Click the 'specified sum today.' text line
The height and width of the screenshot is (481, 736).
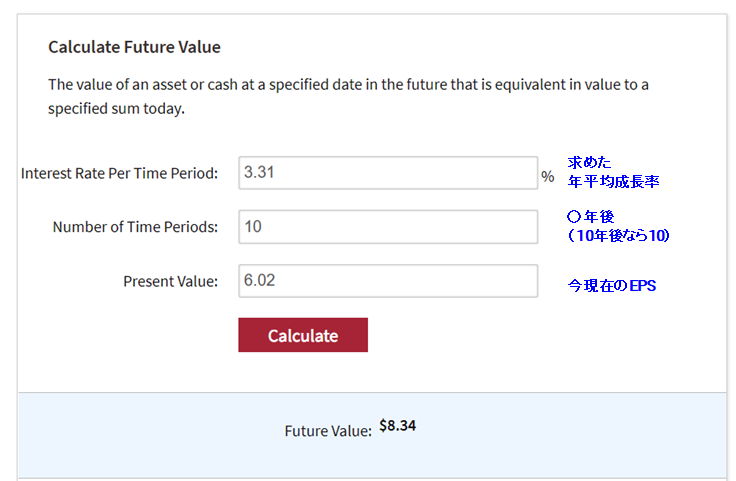(116, 109)
